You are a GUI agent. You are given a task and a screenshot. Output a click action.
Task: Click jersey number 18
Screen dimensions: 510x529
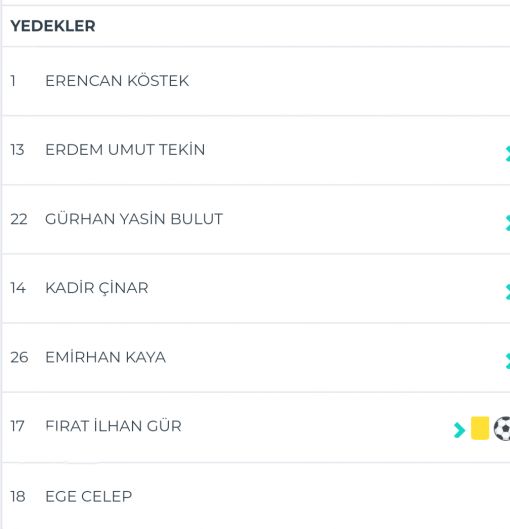click(x=18, y=496)
